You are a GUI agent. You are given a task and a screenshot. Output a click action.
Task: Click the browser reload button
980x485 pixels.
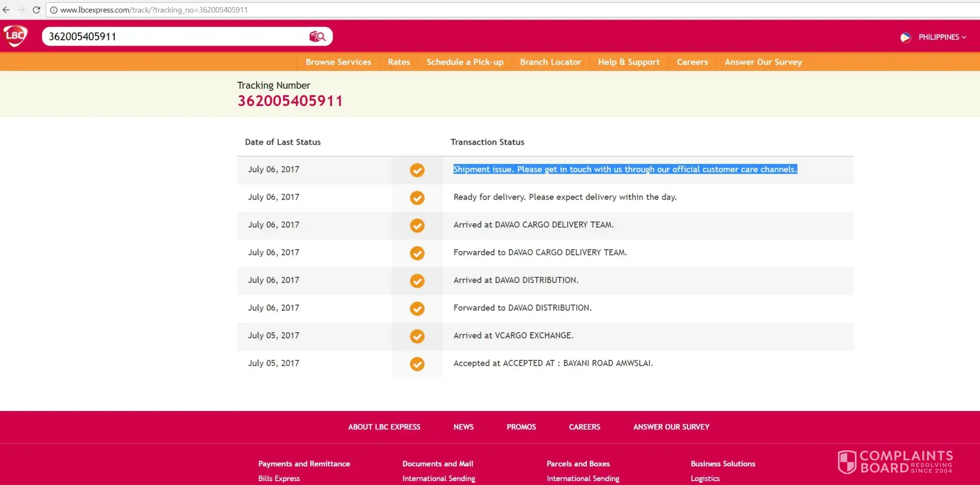(x=36, y=10)
